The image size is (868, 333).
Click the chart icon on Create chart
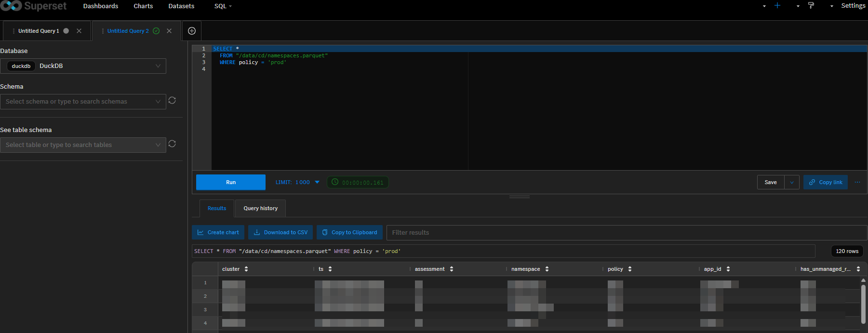point(200,232)
